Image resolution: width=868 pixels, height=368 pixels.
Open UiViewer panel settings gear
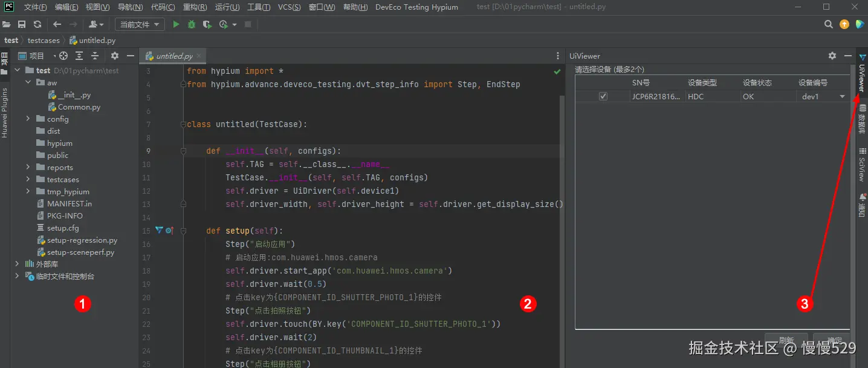tap(832, 56)
